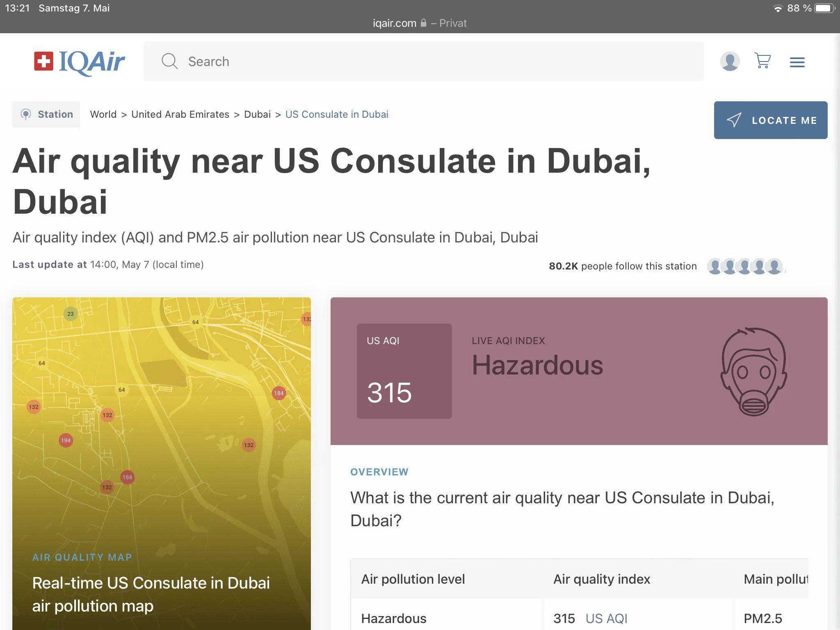Go to Dubai breadcrumb
The image size is (840, 630).
pos(257,114)
